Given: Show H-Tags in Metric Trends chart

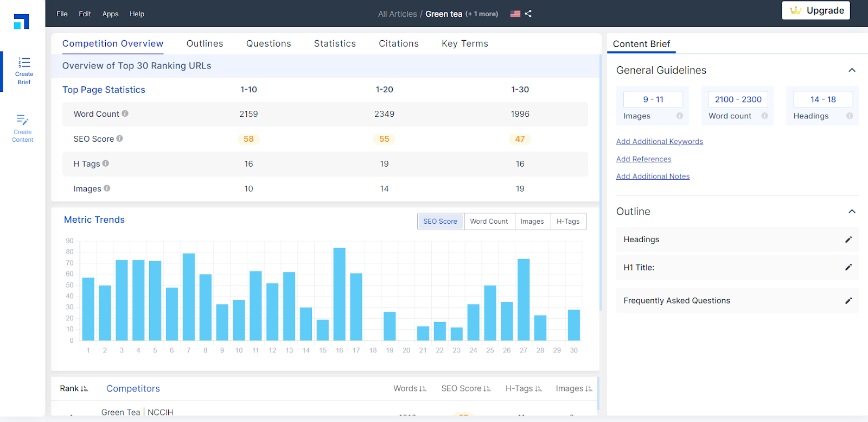Looking at the screenshot, I should [x=568, y=222].
